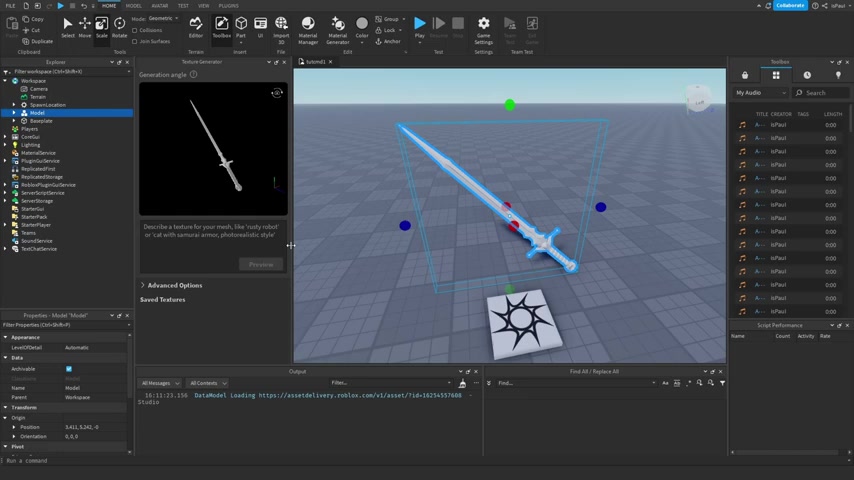This screenshot has height=480, width=854.
Task: Select the Select tool in ribbon
Action: click(x=68, y=27)
